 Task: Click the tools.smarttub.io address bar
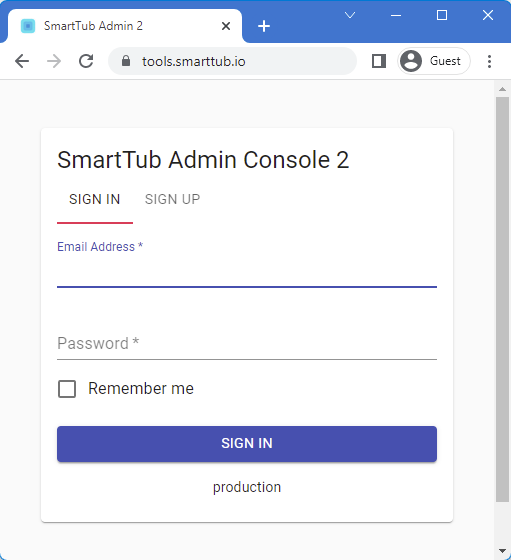[232, 61]
